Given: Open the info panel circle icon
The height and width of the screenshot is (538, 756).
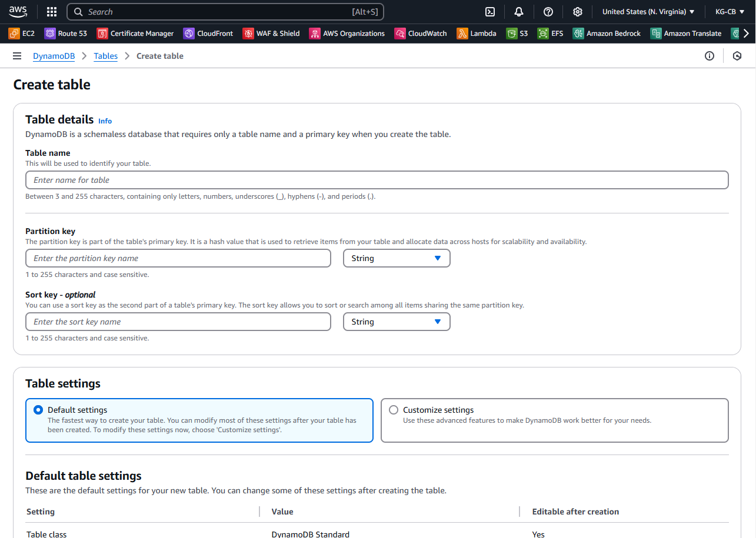Looking at the screenshot, I should [710, 56].
